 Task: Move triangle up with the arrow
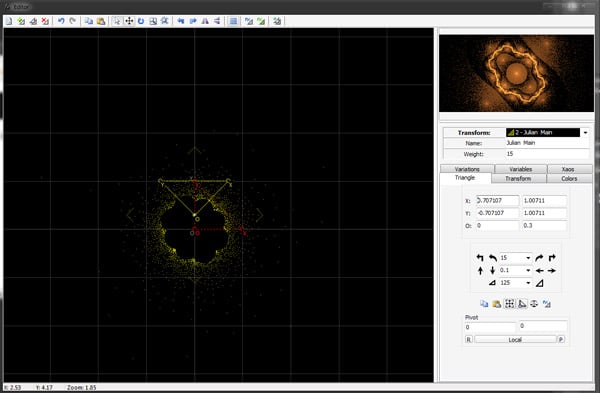click(x=480, y=271)
